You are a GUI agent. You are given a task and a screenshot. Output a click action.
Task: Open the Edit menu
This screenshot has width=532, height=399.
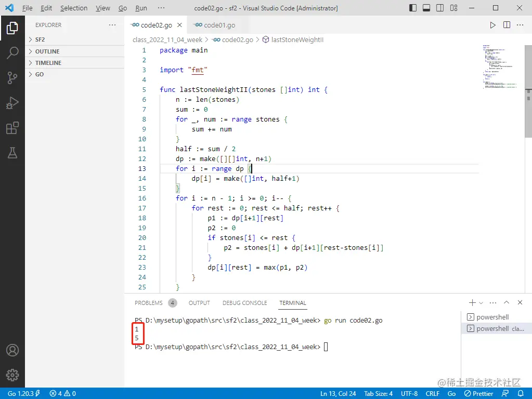click(x=46, y=8)
